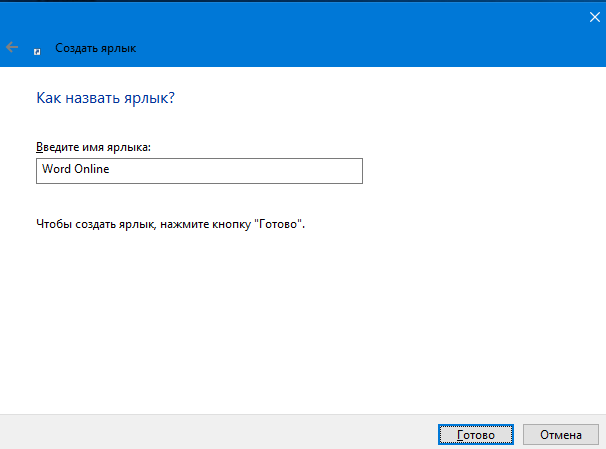Click empty gray footer area beside buttons

[216, 433]
